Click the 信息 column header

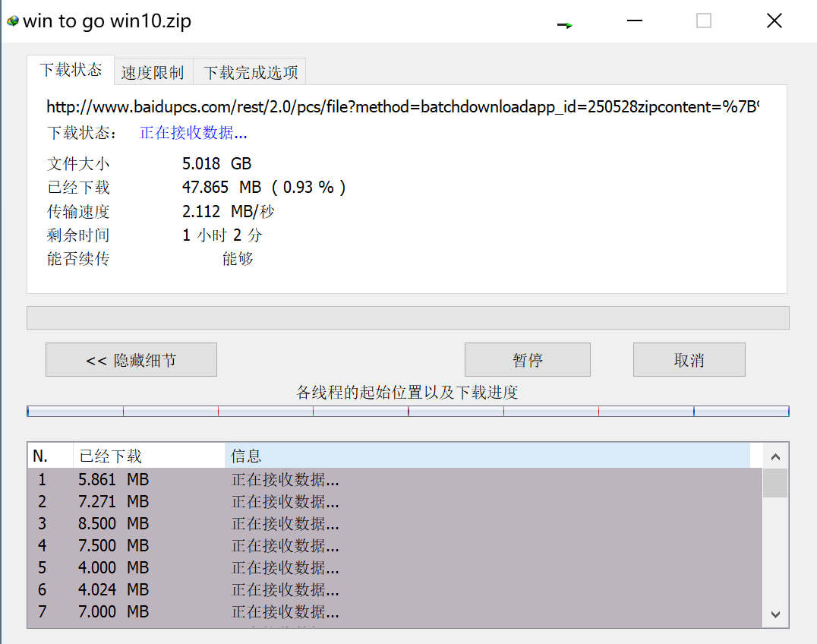click(486, 456)
